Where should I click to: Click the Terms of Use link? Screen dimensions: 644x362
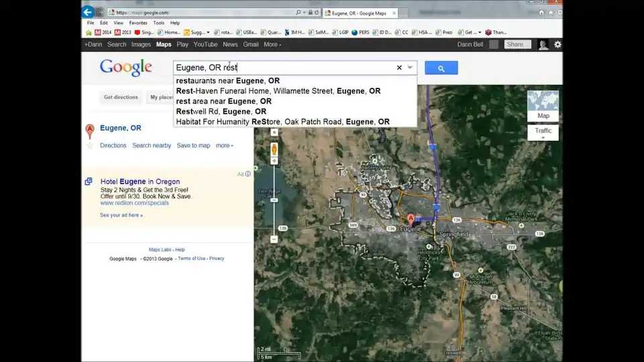tap(191, 259)
